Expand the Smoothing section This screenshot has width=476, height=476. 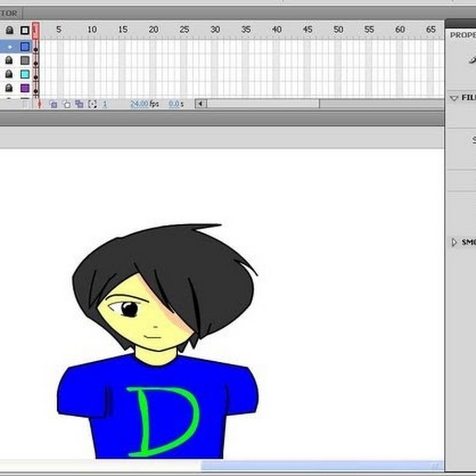(x=454, y=242)
